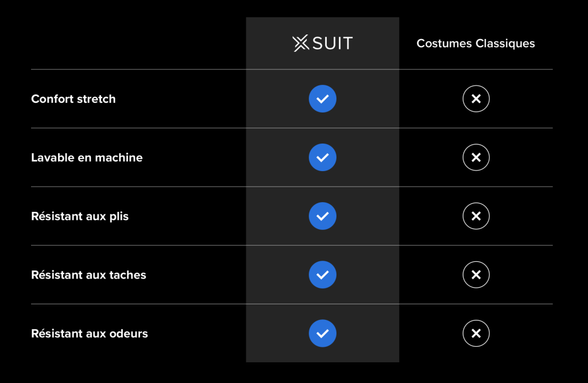The height and width of the screenshot is (383, 588).
Task: Click the word Classiques in the header
Action: [509, 44]
